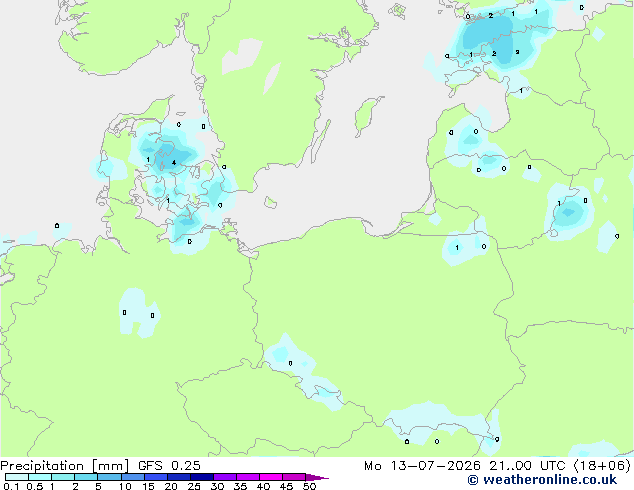Click the '5' legend scale label

click(98, 486)
